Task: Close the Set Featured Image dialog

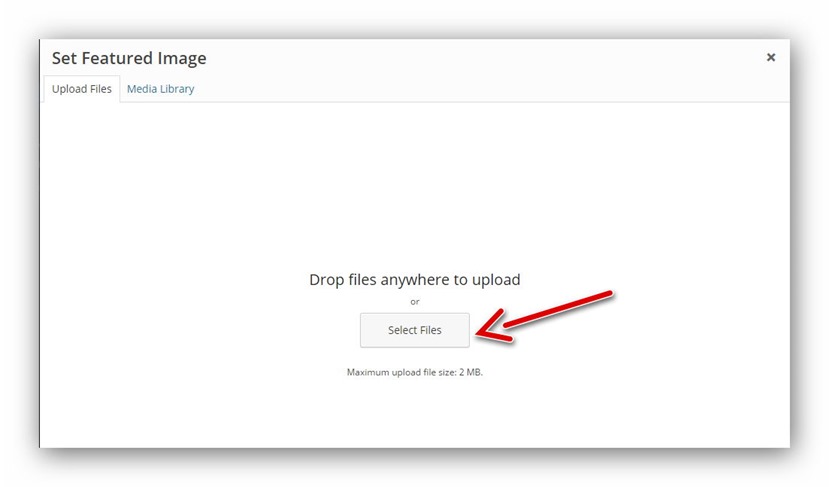Action: point(770,58)
